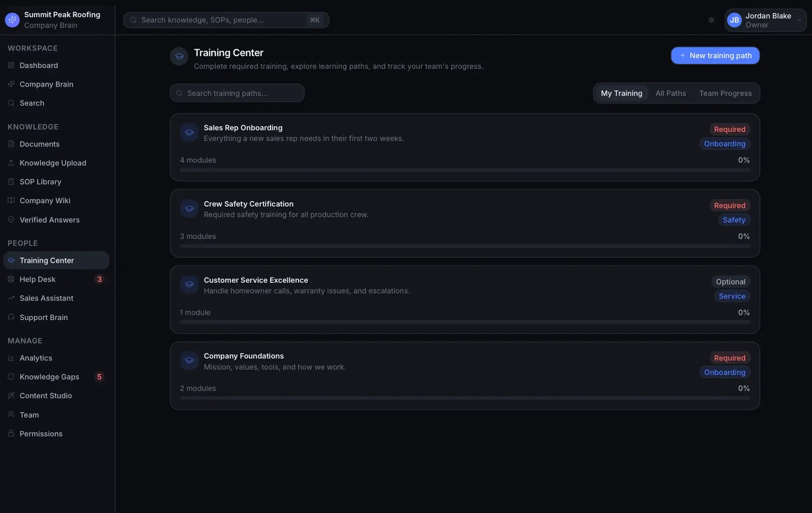Click the Onboarding tag on Sales Rep Onboarding
812x513 pixels.
point(724,144)
